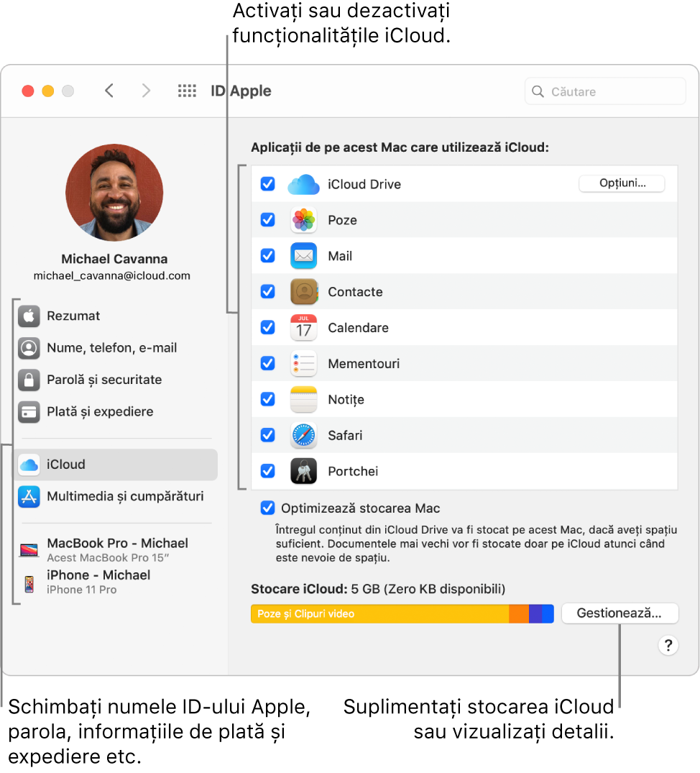Click the Contacte app icon
700x773 pixels.
coord(303,292)
